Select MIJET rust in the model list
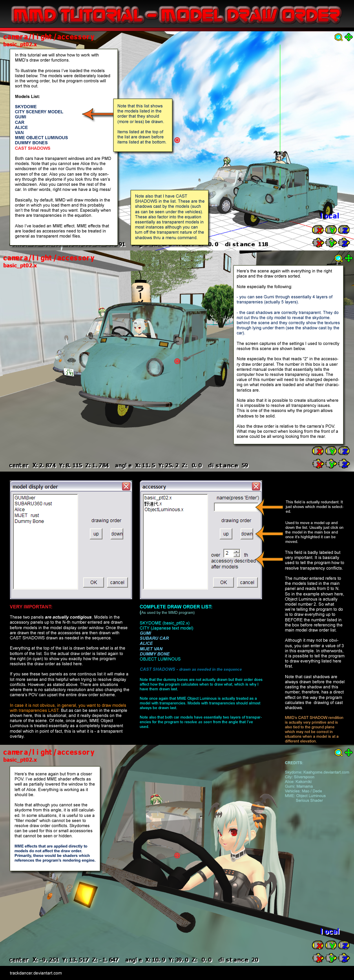 46,515
